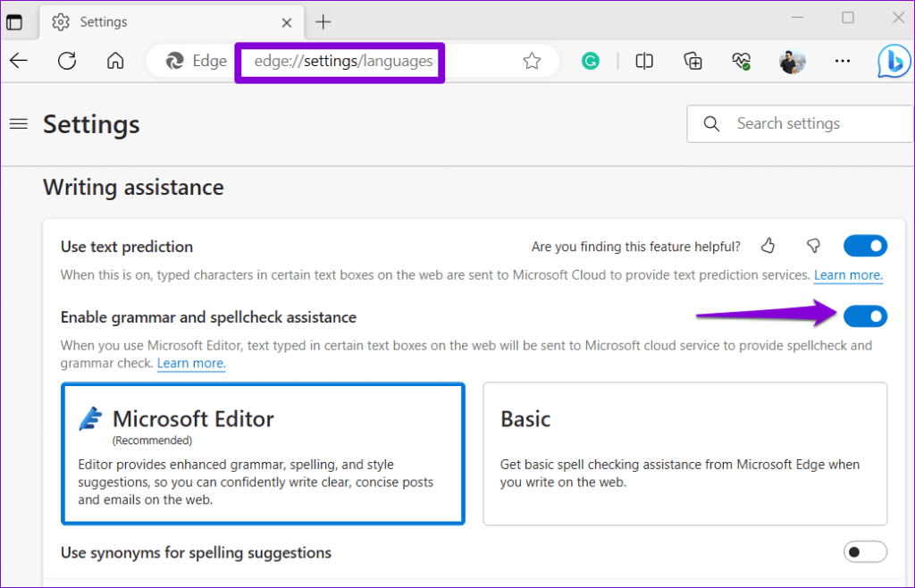Image resolution: width=915 pixels, height=588 pixels.
Task: Open the settings hamburger menu
Action: point(19,123)
